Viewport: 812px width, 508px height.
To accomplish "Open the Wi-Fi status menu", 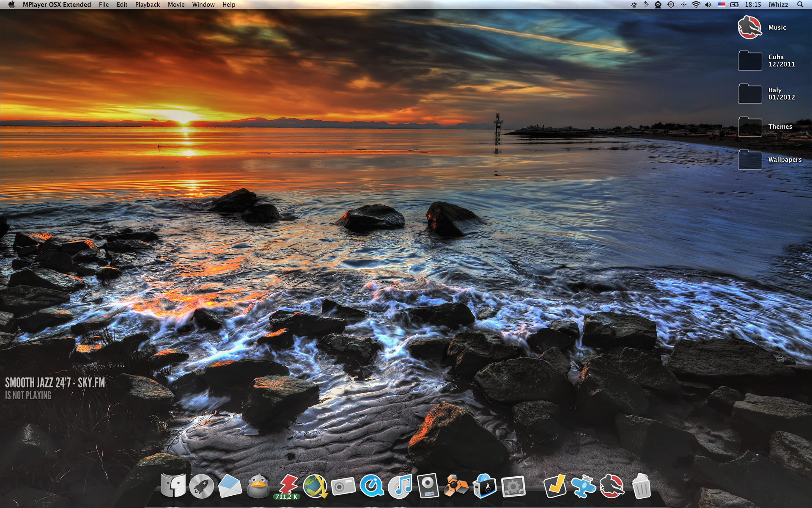I will pyautogui.click(x=696, y=5).
